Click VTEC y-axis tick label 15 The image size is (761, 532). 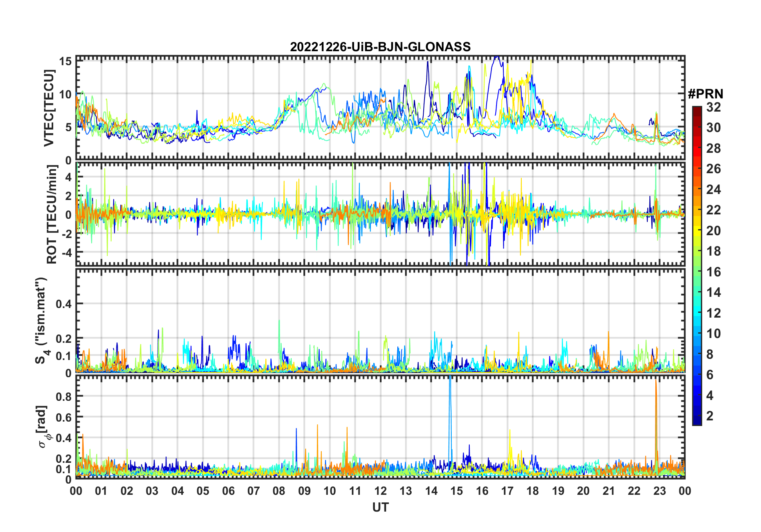coord(65,61)
